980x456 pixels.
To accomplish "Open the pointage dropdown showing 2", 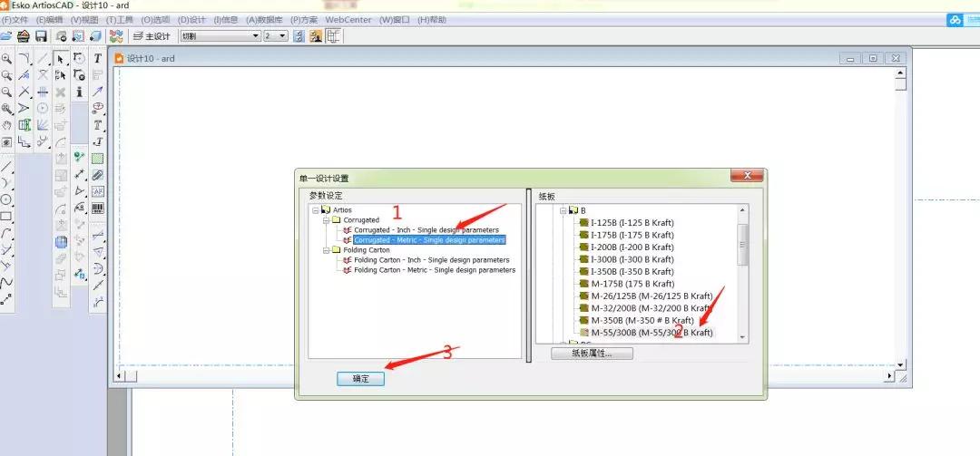I will pyautogui.click(x=276, y=36).
